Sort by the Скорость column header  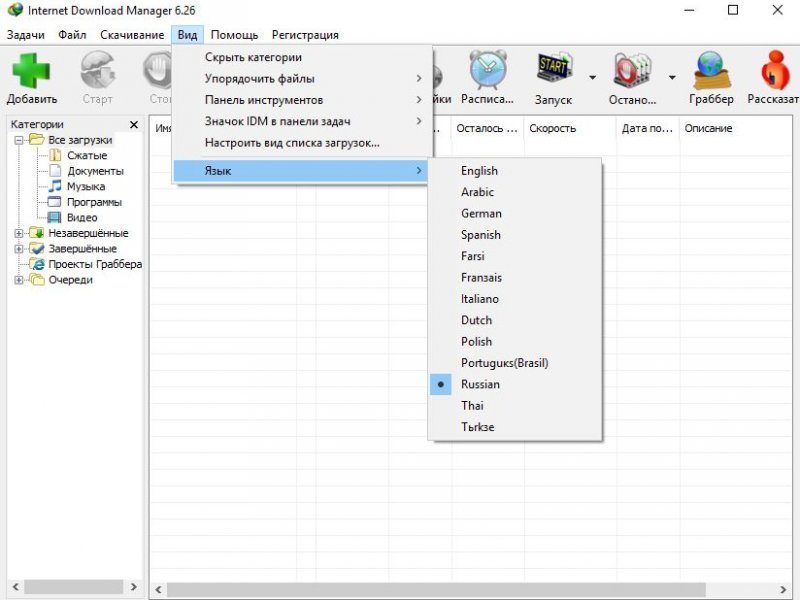tap(570, 129)
